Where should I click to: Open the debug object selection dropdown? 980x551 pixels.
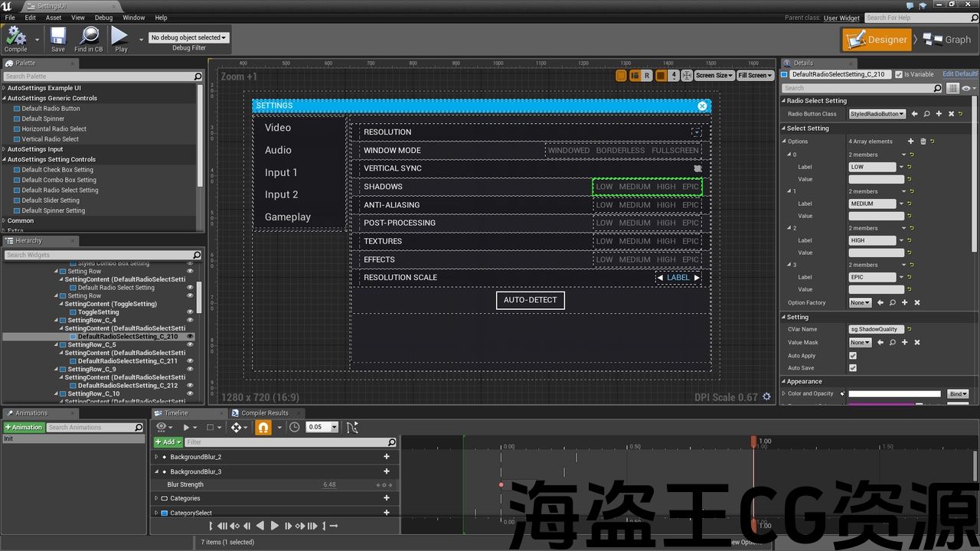click(x=188, y=37)
